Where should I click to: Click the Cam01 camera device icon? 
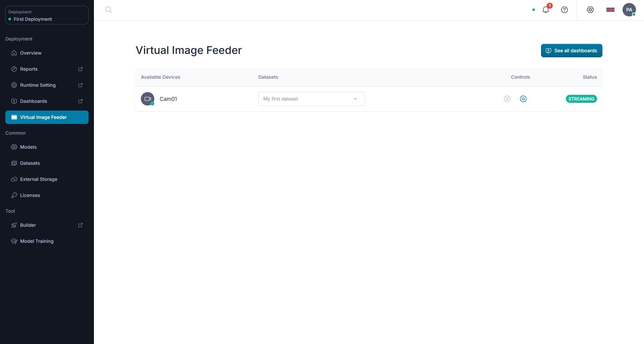pyautogui.click(x=148, y=99)
